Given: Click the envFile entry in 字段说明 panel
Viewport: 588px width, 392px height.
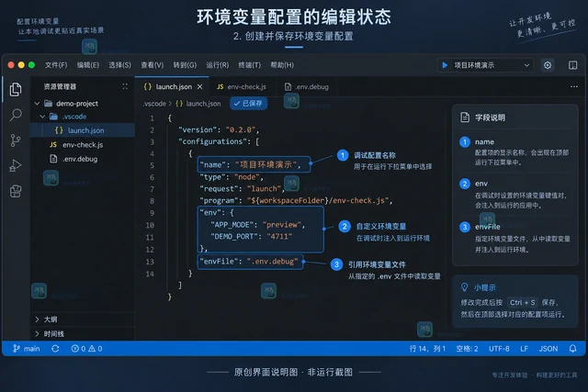Looking at the screenshot, I should [x=514, y=238].
